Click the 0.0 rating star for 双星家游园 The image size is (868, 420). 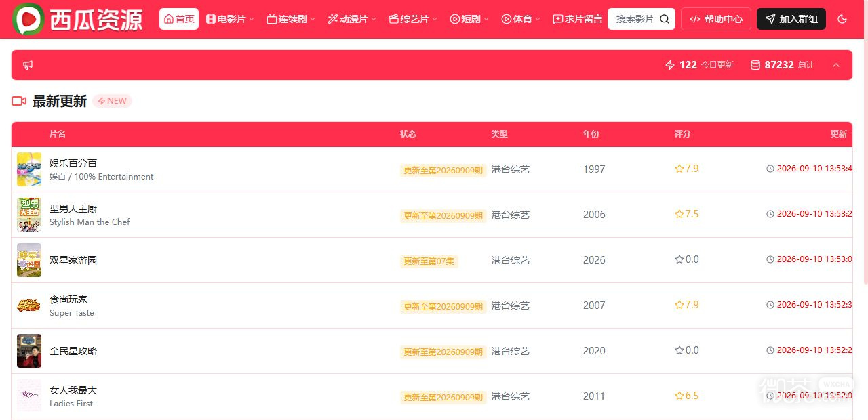point(679,259)
